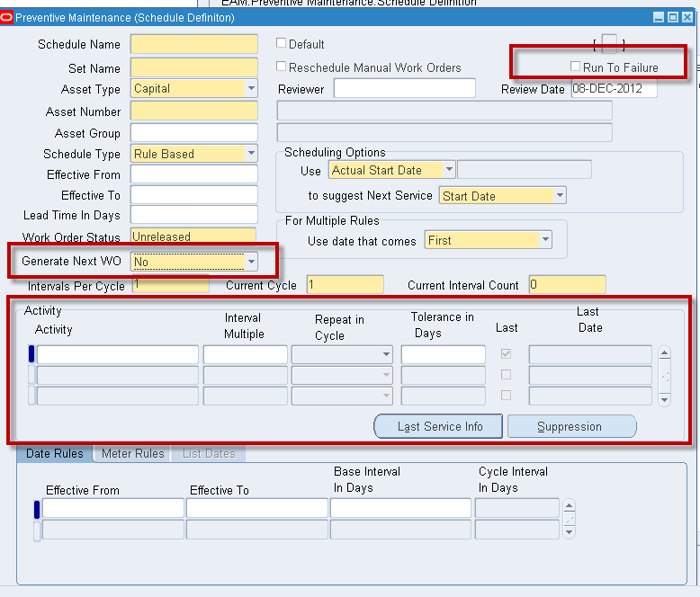Open the suggest Next Service dropdown

tap(560, 195)
